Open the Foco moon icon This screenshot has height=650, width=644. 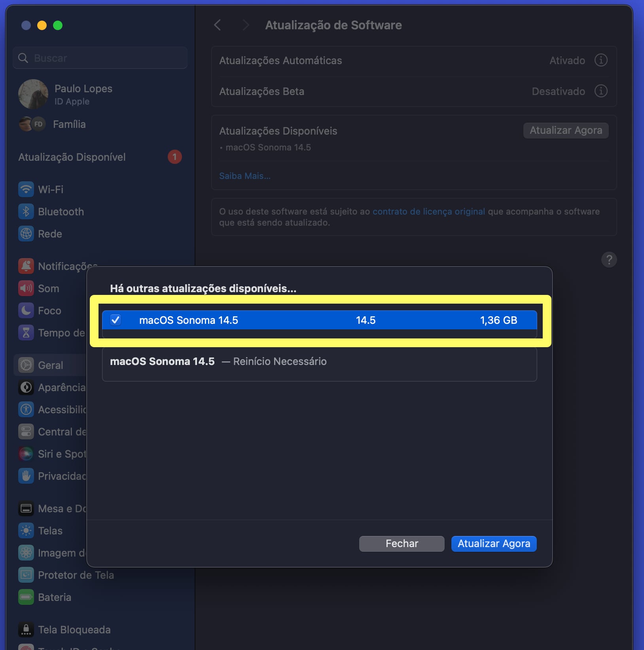coord(26,310)
